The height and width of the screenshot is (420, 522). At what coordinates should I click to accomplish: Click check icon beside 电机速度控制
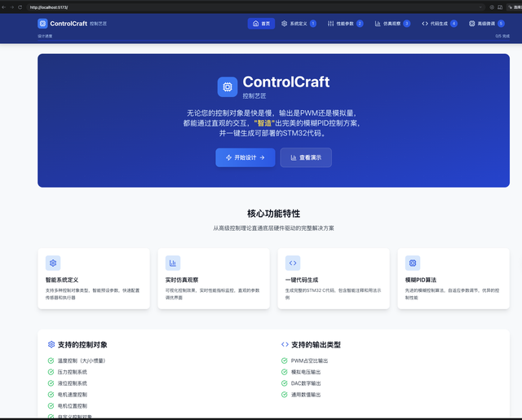point(51,395)
